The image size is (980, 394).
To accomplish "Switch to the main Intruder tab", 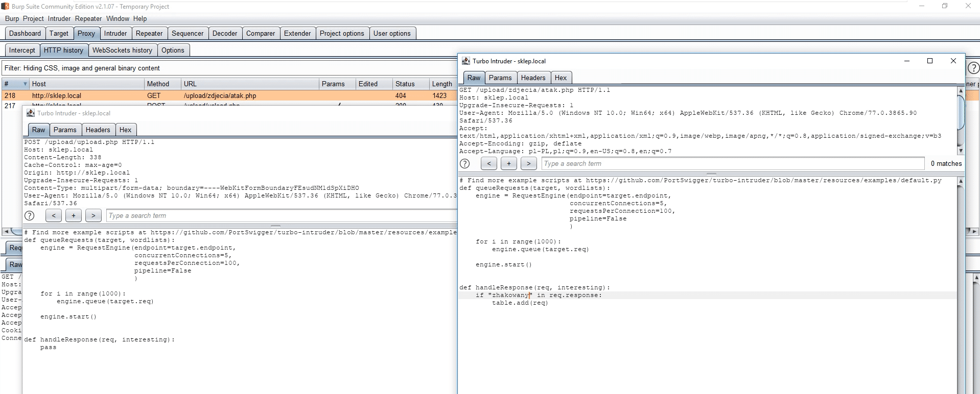I will (115, 33).
